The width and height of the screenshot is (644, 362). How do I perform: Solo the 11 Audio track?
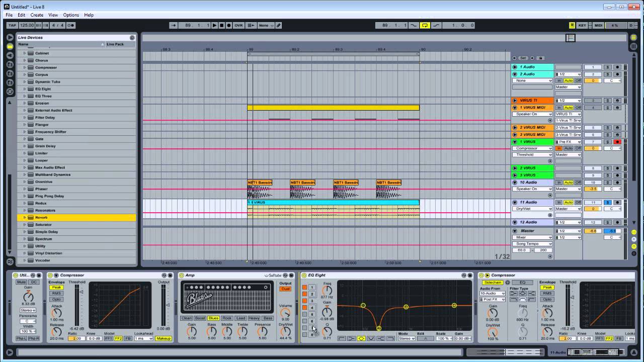click(x=607, y=202)
